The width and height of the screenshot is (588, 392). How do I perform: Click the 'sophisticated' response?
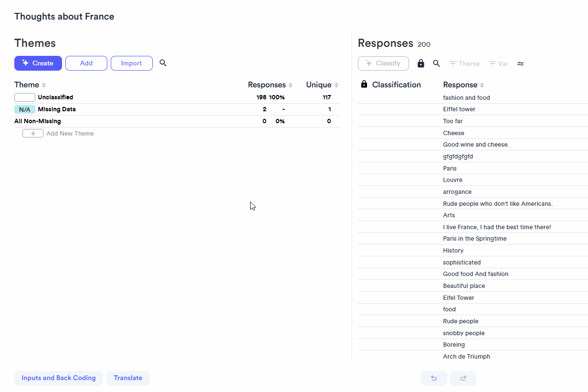[x=462, y=263]
